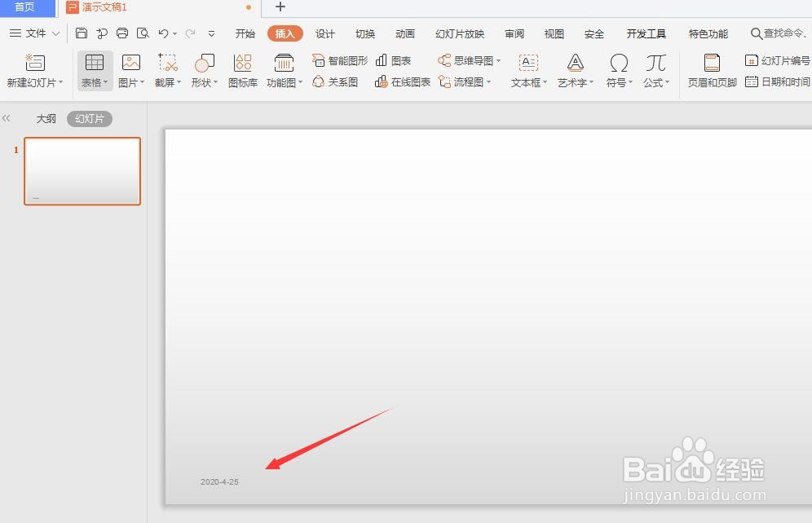
Task: Collapse the slide panel with double chevron
Action: click(x=7, y=118)
